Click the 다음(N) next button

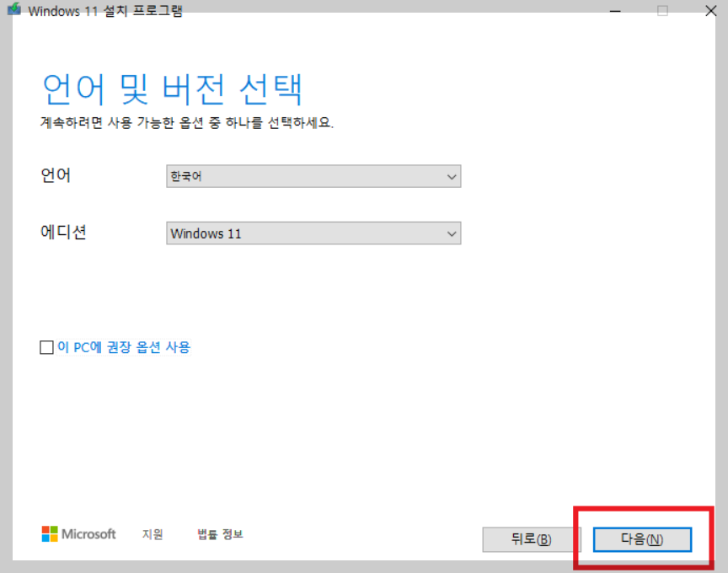(x=642, y=539)
